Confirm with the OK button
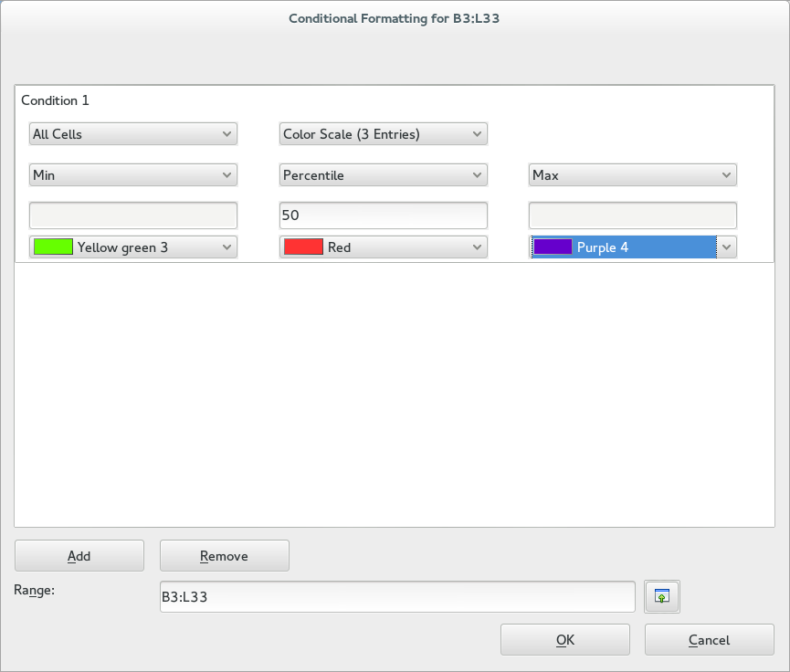Viewport: 790px width, 672px height. pos(564,640)
